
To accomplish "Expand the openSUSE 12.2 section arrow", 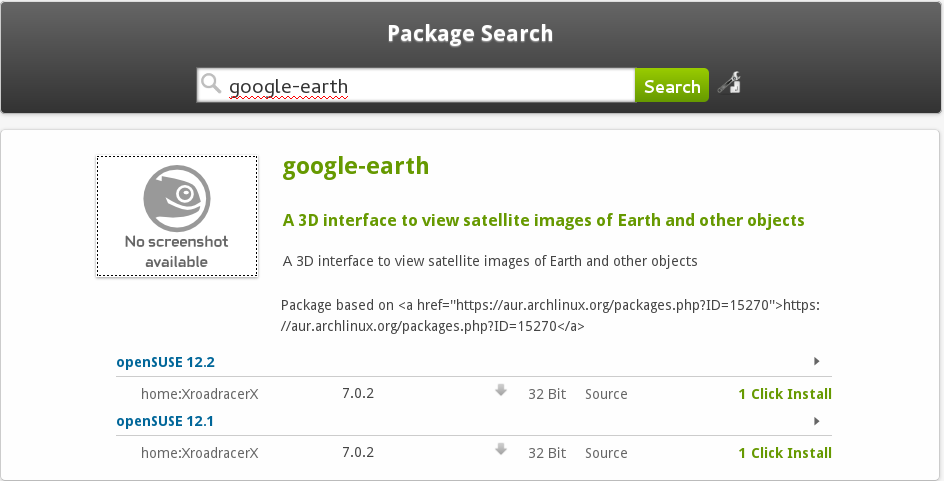I will click(x=817, y=362).
